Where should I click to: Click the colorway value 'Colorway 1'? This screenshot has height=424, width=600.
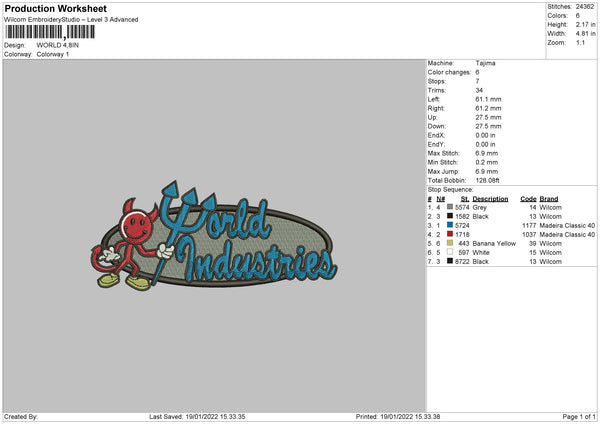(53, 54)
